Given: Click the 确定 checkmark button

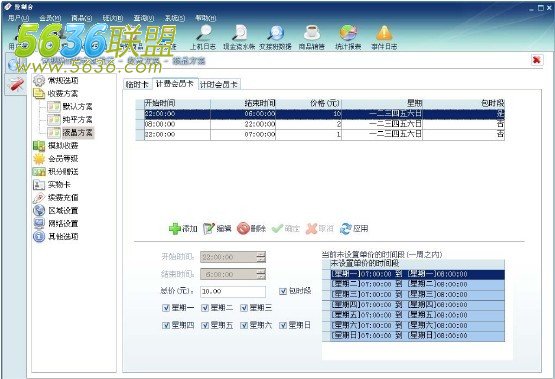Looking at the screenshot, I should 285,229.
